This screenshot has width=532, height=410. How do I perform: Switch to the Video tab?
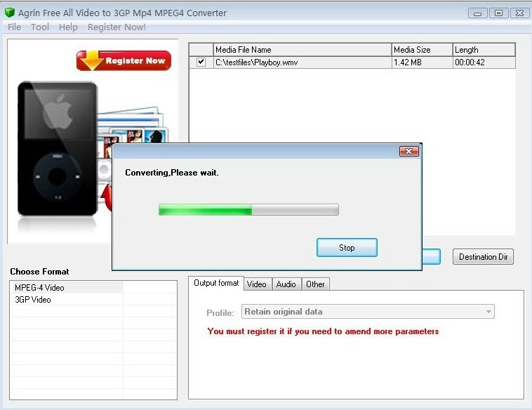(256, 284)
